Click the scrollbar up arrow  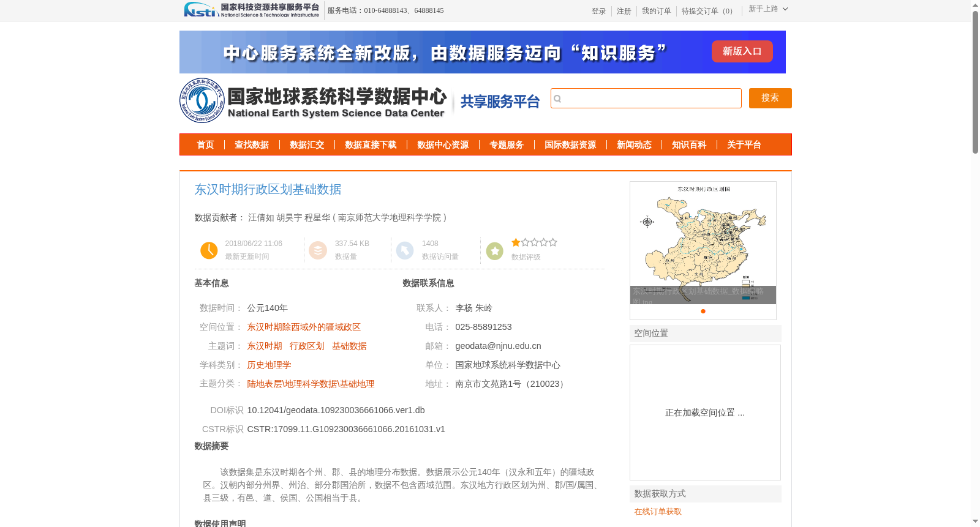(x=975, y=5)
